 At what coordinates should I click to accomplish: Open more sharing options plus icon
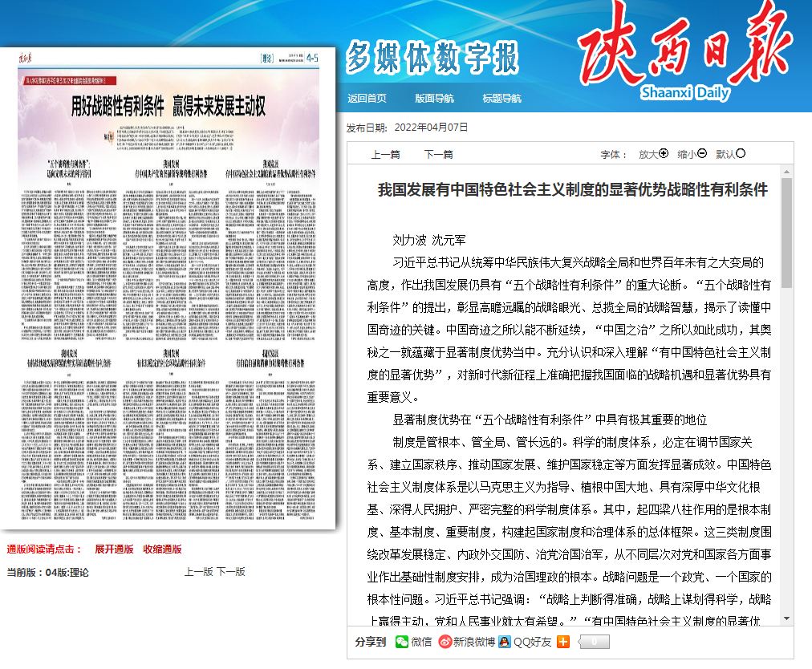click(563, 642)
